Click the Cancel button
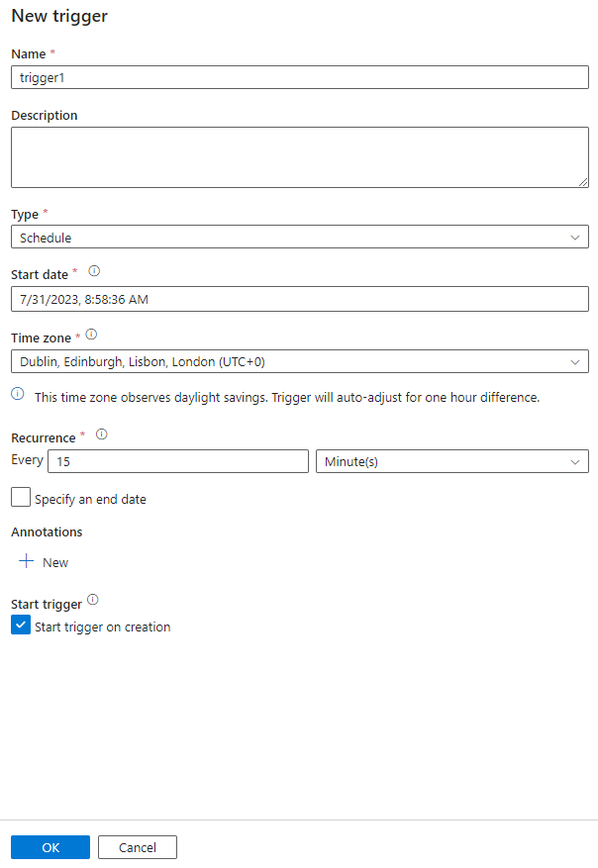This screenshot has width=598, height=868. [137, 847]
